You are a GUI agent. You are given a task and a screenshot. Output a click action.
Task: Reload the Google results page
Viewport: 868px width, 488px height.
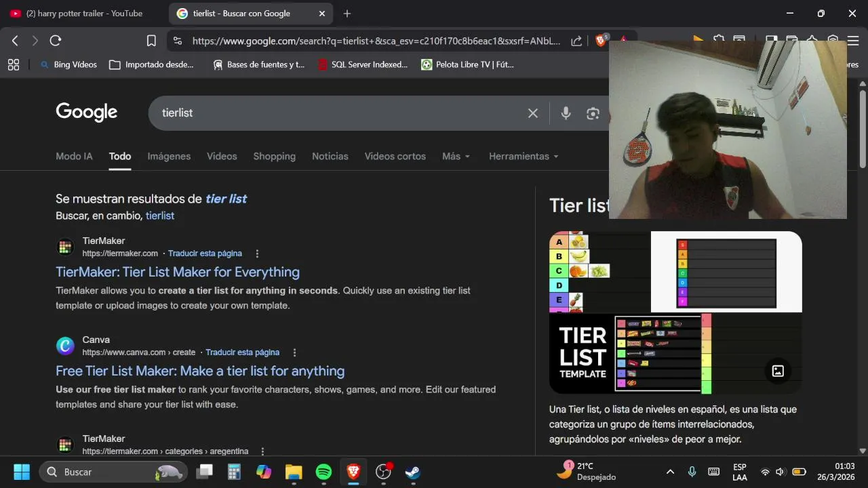(56, 41)
